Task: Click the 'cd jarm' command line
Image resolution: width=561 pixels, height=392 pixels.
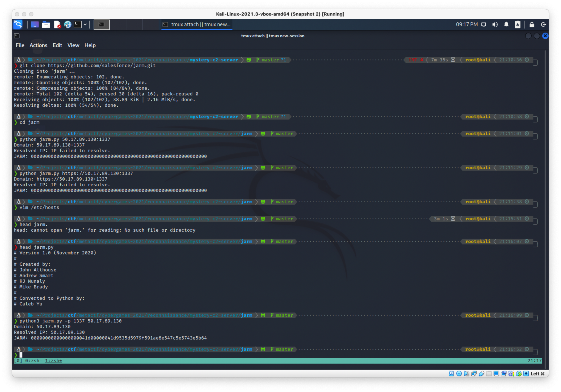Action: (x=29, y=122)
